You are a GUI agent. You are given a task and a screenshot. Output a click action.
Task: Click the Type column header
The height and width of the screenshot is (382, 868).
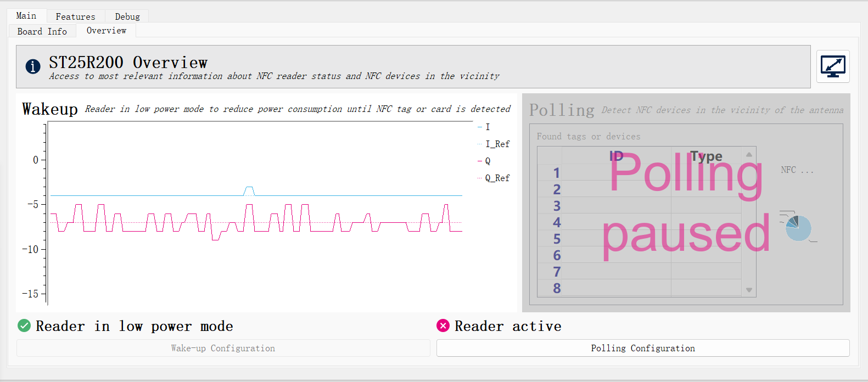coord(706,156)
